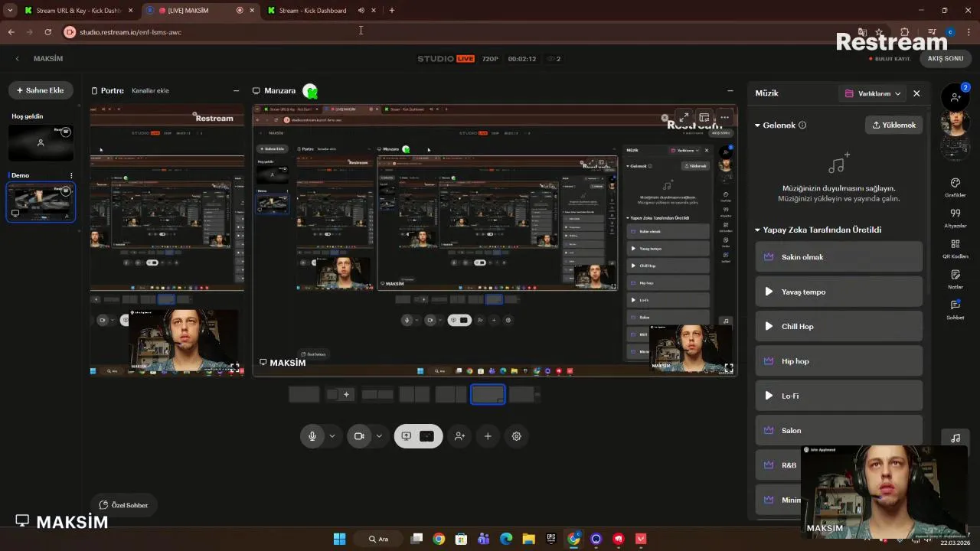Select the Salon premium track
Viewport: 980px width, 551px height.
pos(839,430)
